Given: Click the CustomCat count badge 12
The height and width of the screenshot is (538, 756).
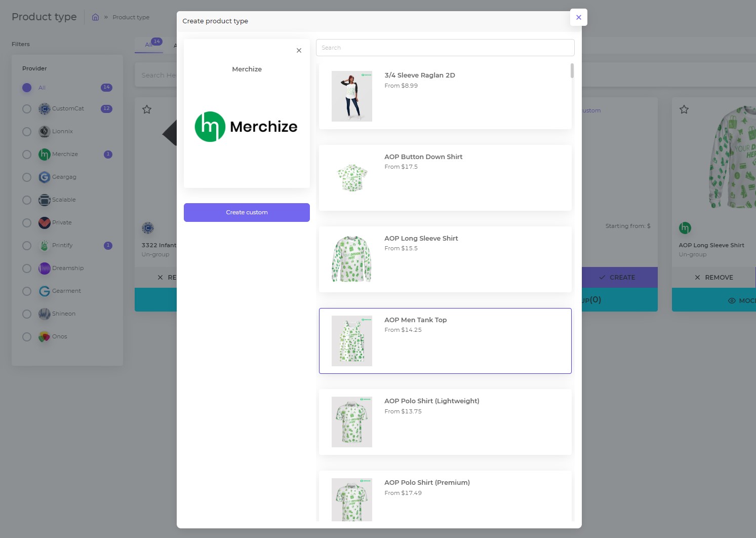Looking at the screenshot, I should coord(106,109).
